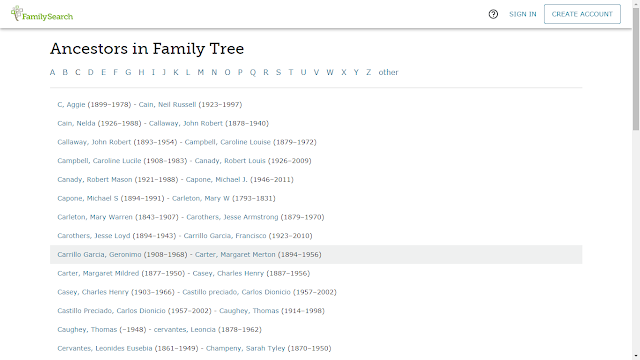Viewport: 640px width, 360px height.
Task: Choose the 'other' index link
Action: 388,72
